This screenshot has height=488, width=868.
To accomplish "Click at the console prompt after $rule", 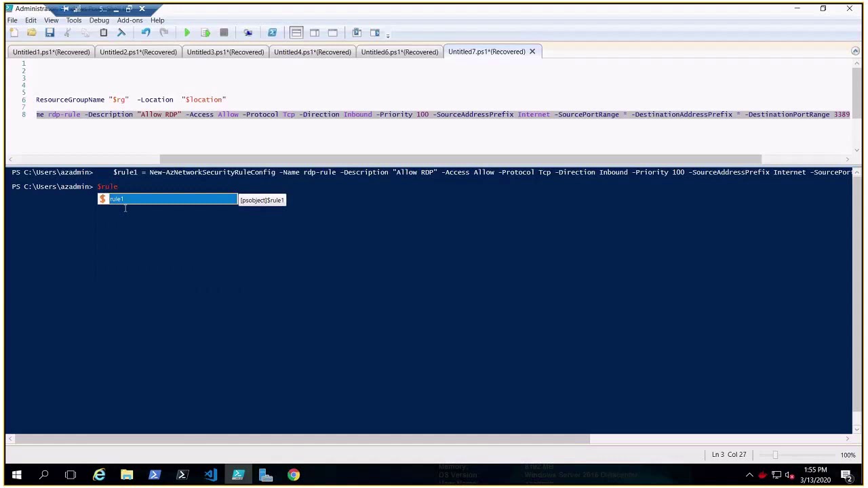I will click(x=119, y=186).
